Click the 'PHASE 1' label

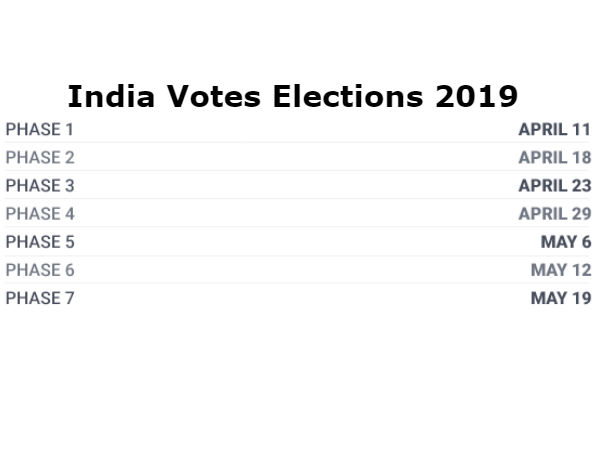click(40, 129)
